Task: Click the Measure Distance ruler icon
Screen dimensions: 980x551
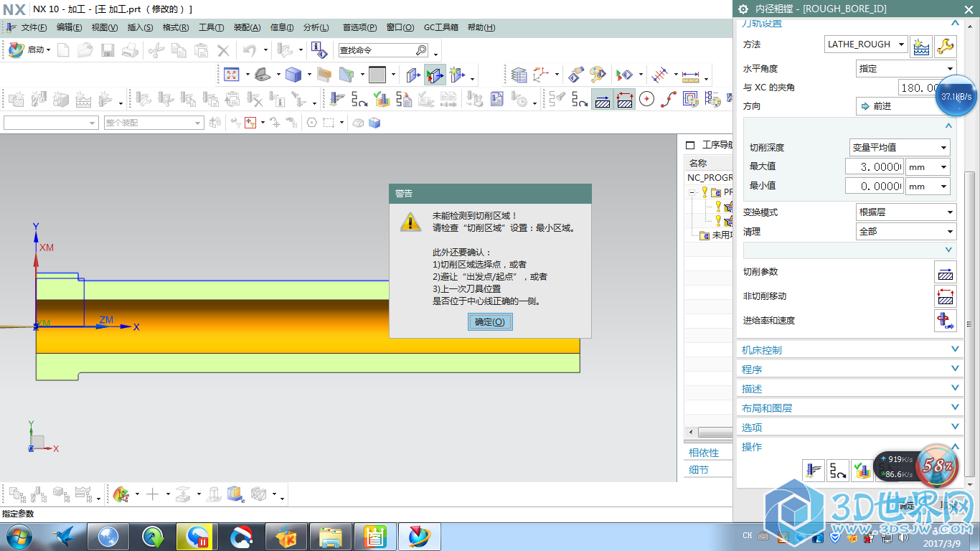Action: [x=691, y=75]
